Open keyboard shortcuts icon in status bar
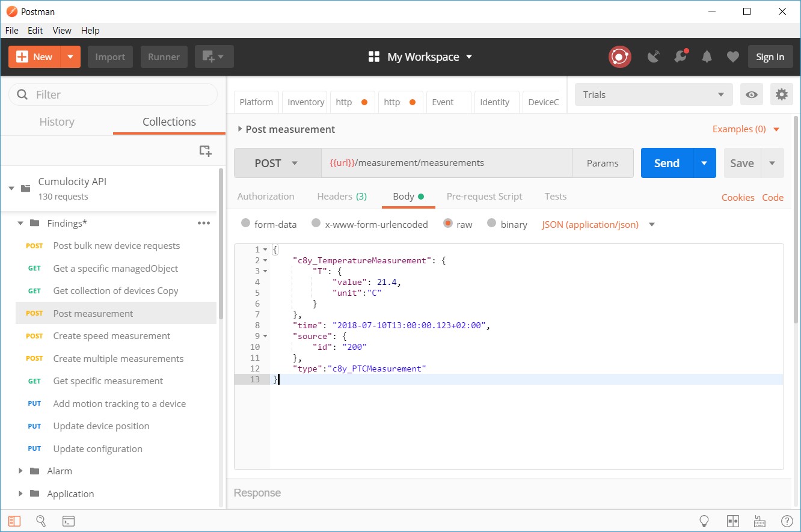 tap(760, 521)
